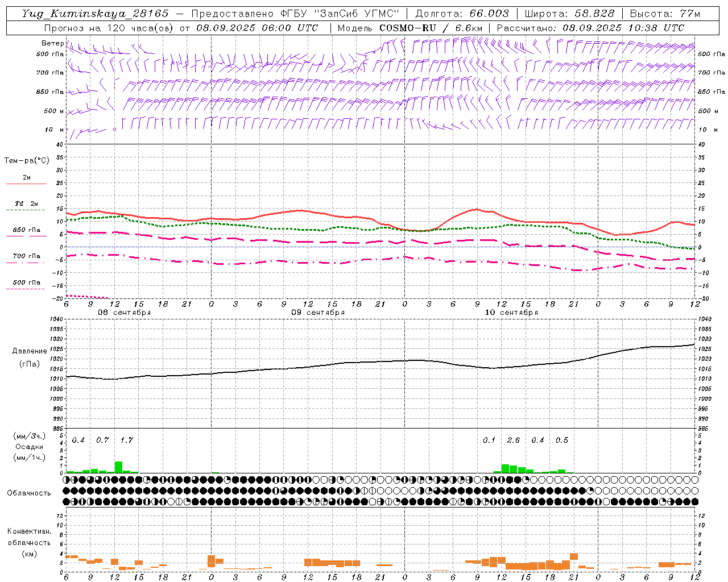Click the 'Прогноз на 120 часа(ов)' forecast text
Image resolution: width=728 pixels, height=582 pixels.
coord(110,28)
